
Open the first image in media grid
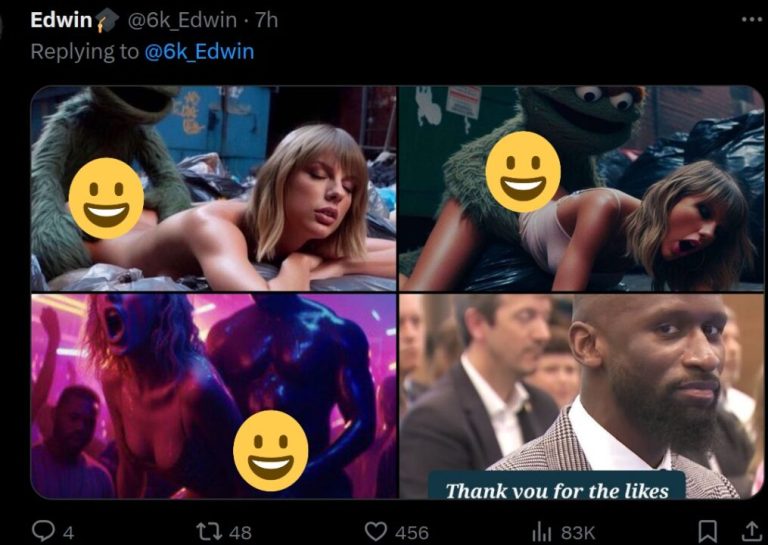tap(213, 188)
